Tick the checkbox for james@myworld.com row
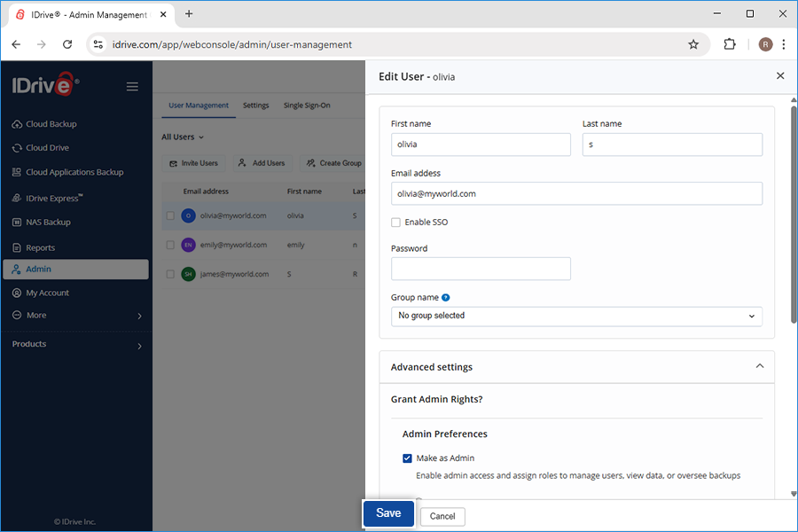Viewport: 798px width, 532px height. [170, 274]
